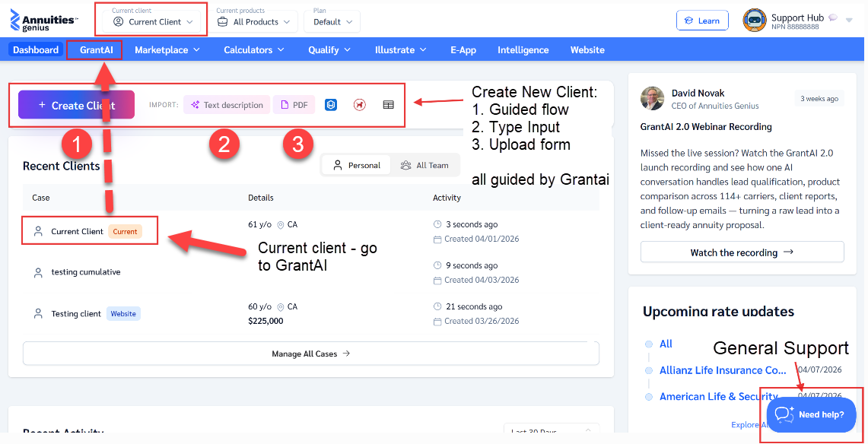Open American Life & Security rate update
The image size is (868, 444).
[719, 396]
